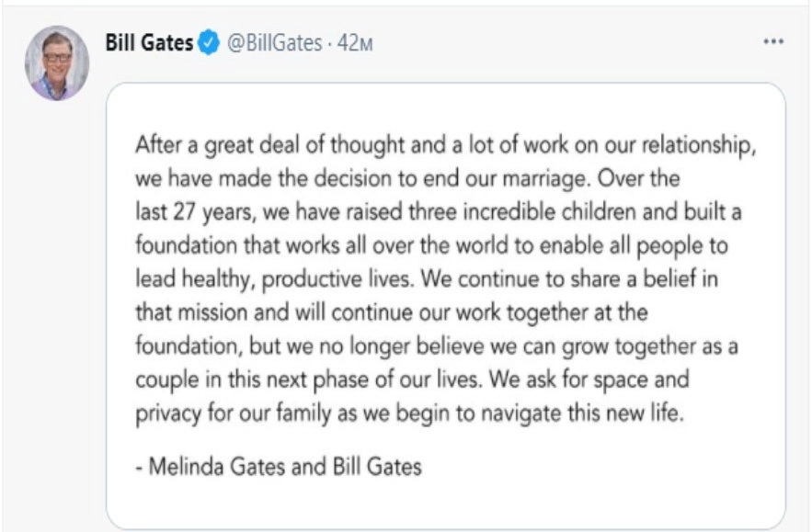Click the blue verified badge

point(210,43)
